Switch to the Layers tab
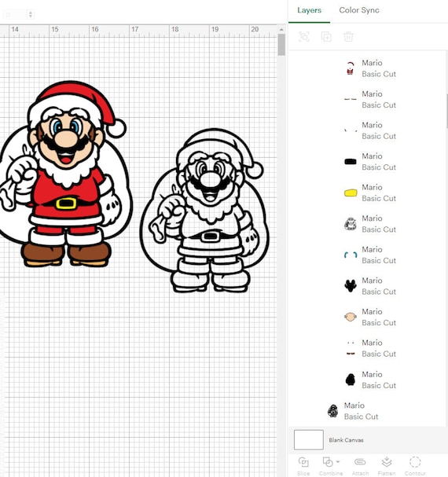The width and height of the screenshot is (448, 477). click(x=309, y=10)
